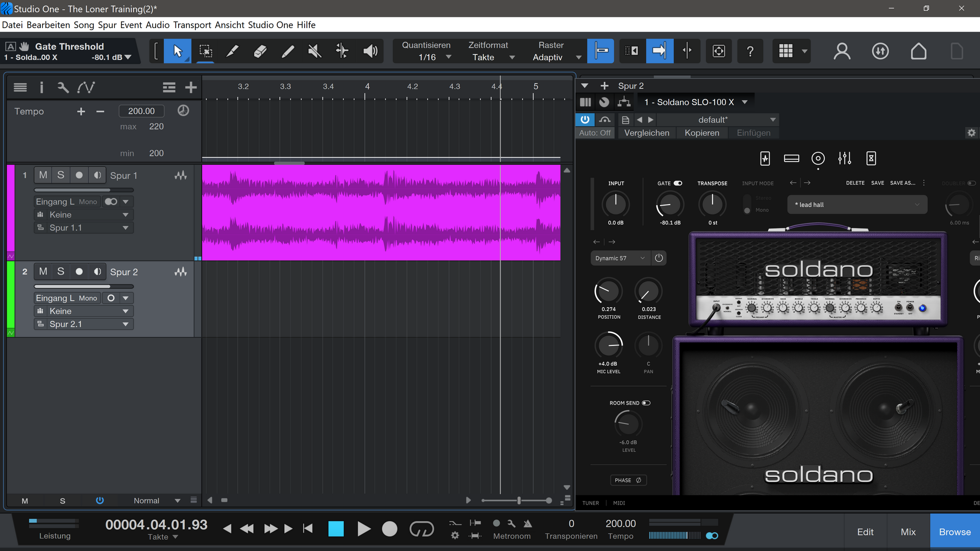The width and height of the screenshot is (980, 551).
Task: Open Soldano SLO-100 X insert dropdown
Action: (695, 102)
